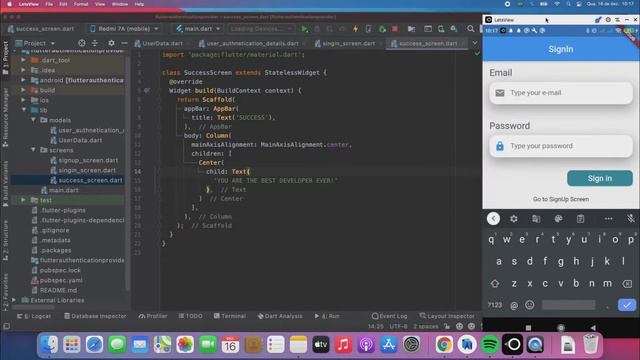640x360 pixels.
Task: Click the Password input field on phone
Action: pyautogui.click(x=561, y=146)
